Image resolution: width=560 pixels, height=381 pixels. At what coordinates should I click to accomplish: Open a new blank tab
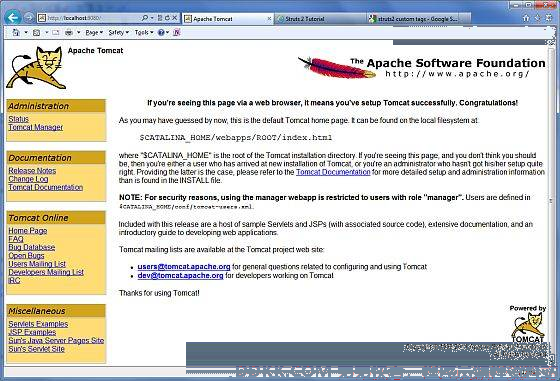[466, 19]
